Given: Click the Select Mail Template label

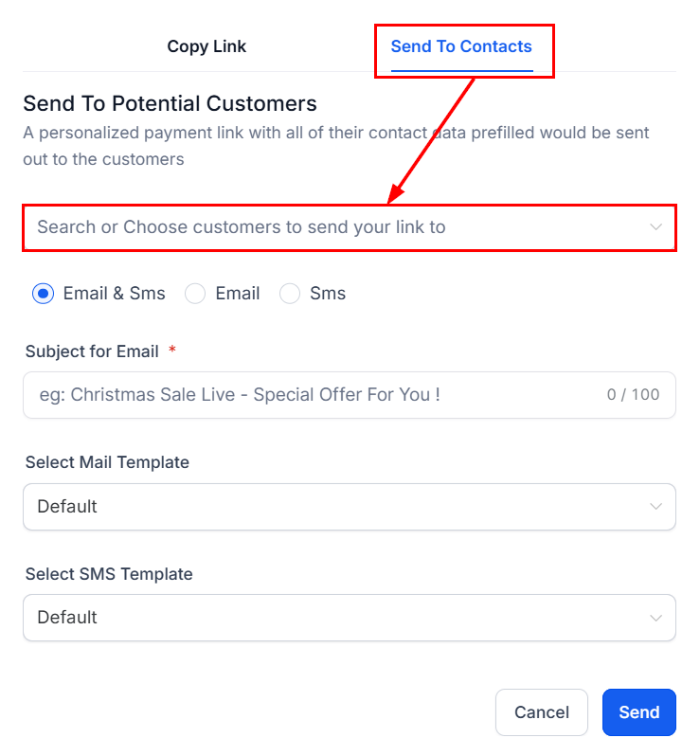Looking at the screenshot, I should [x=107, y=462].
